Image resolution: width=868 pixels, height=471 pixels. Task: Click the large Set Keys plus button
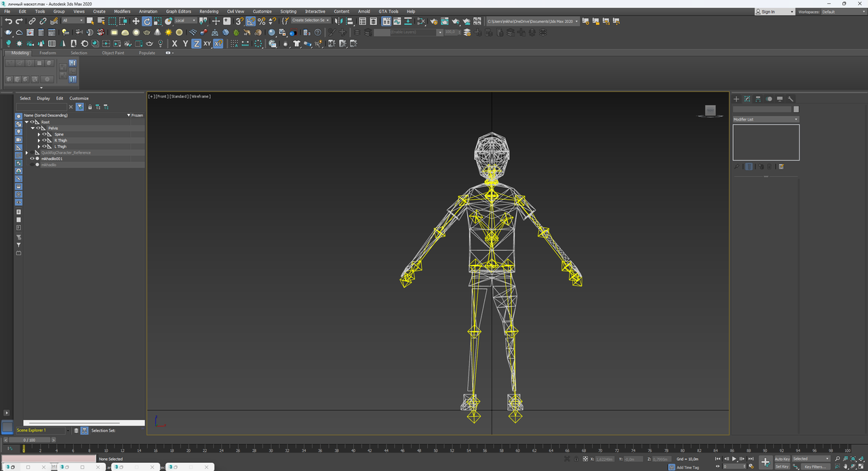click(x=765, y=462)
